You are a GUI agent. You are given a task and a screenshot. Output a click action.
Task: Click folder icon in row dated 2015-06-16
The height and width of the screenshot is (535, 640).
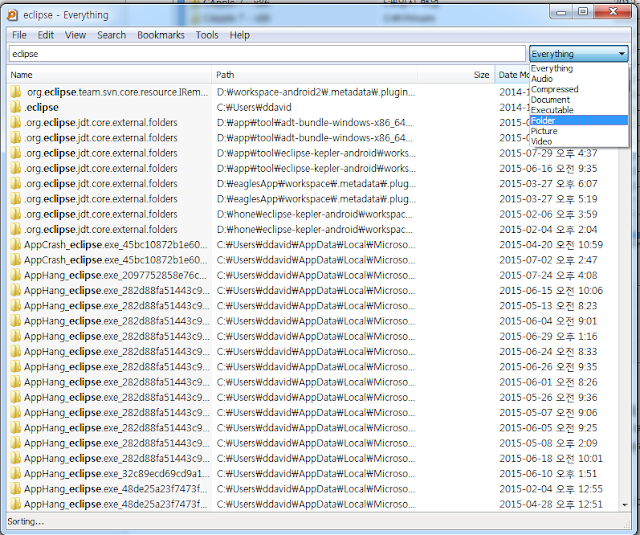(16, 169)
